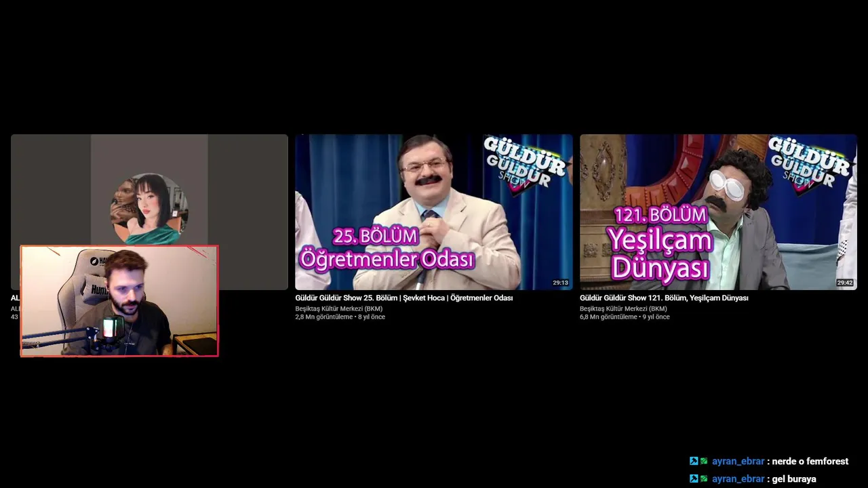Open Beşiktaş Kültür Merkezi channel under 121. Bölüm
This screenshot has width=868, height=488.
pos(623,308)
